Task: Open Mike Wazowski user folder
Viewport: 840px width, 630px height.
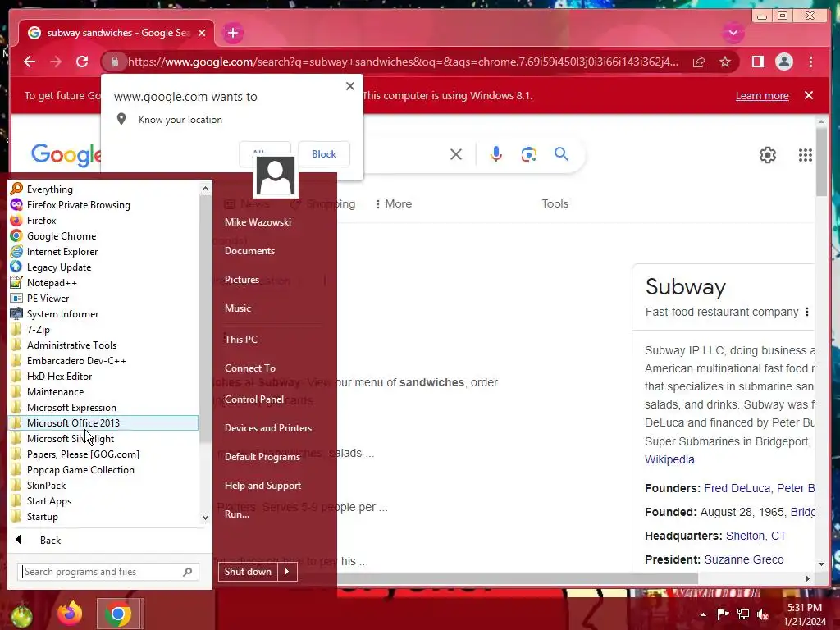Action: pyautogui.click(x=258, y=221)
